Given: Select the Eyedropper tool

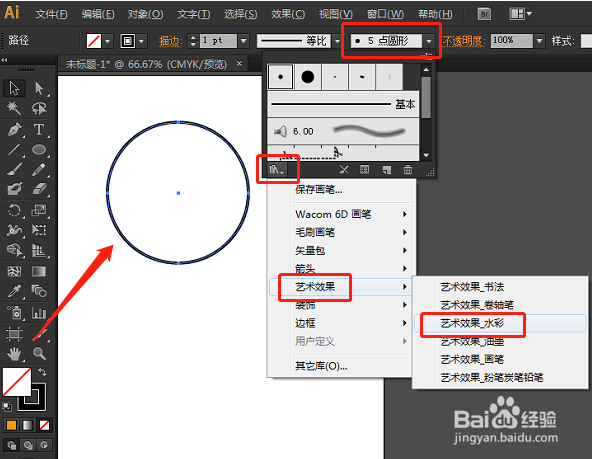Looking at the screenshot, I should tap(14, 291).
